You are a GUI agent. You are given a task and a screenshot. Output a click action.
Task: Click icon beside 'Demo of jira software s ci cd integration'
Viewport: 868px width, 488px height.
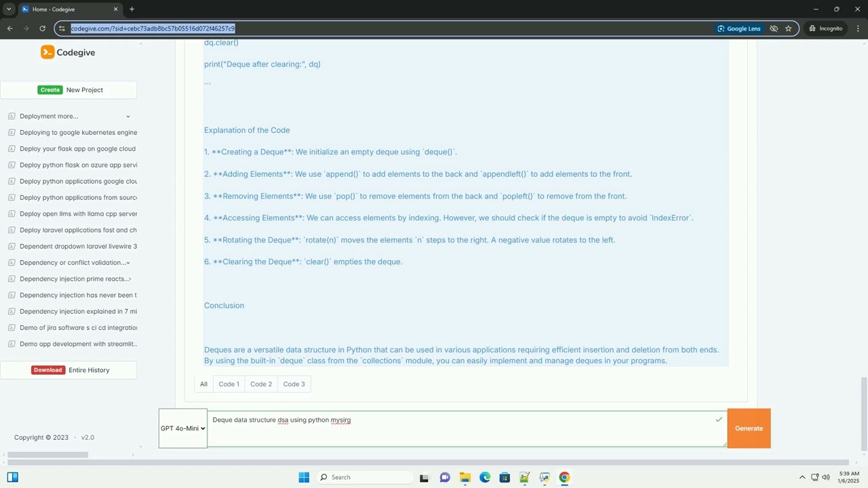pyautogui.click(x=12, y=327)
